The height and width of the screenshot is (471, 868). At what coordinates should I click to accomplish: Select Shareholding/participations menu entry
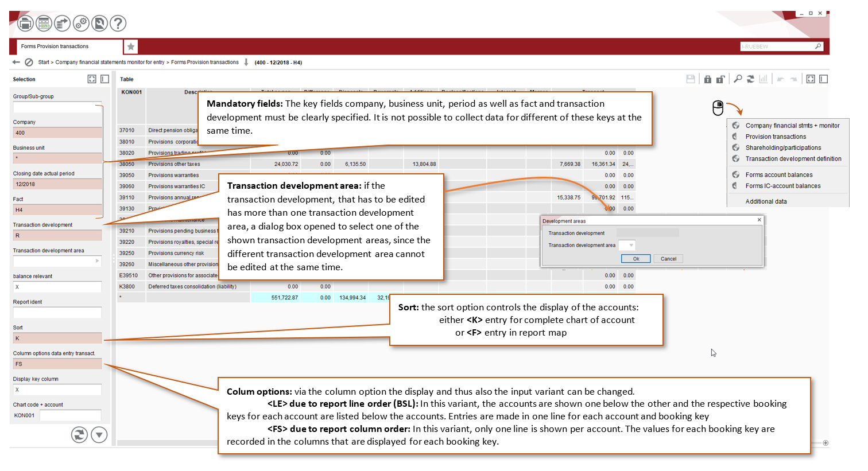pyautogui.click(x=783, y=147)
